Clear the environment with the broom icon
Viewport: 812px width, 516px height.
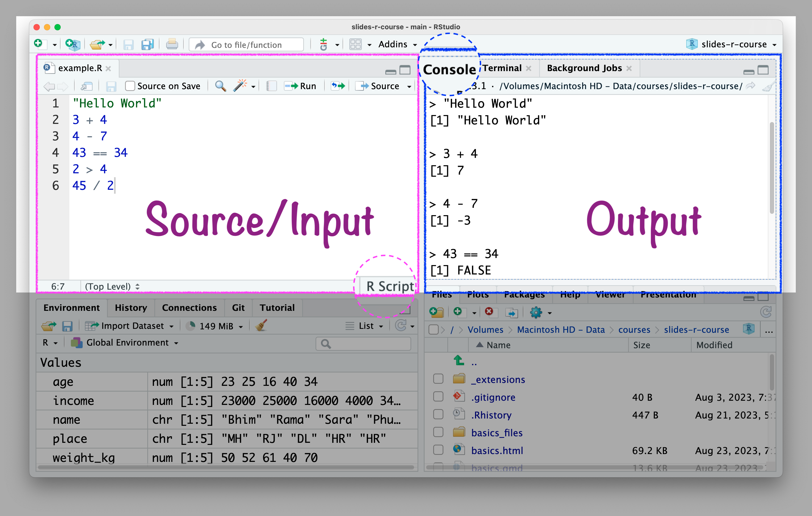pyautogui.click(x=261, y=326)
